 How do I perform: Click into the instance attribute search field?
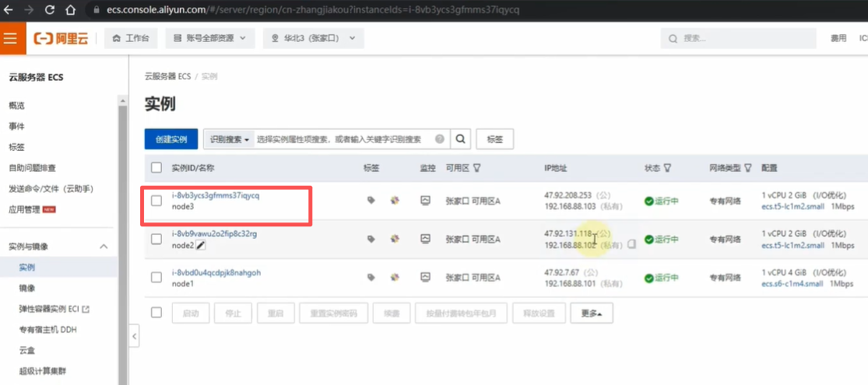coord(343,139)
